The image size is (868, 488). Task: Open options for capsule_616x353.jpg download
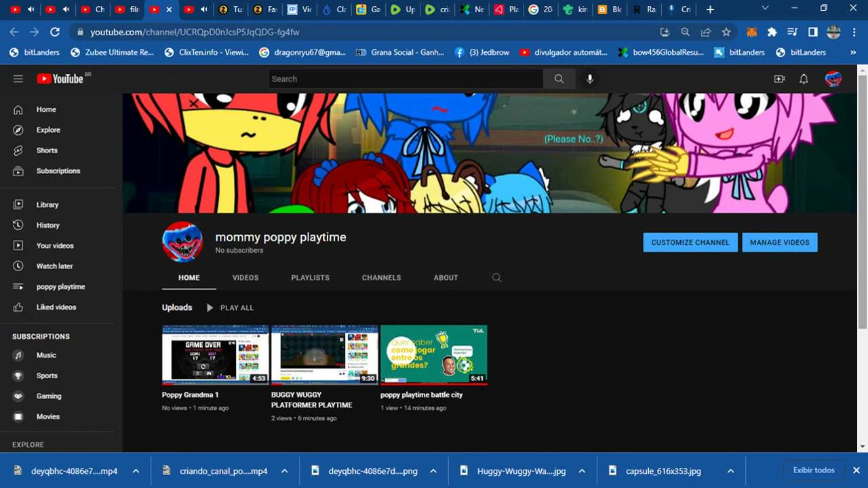[730, 471]
